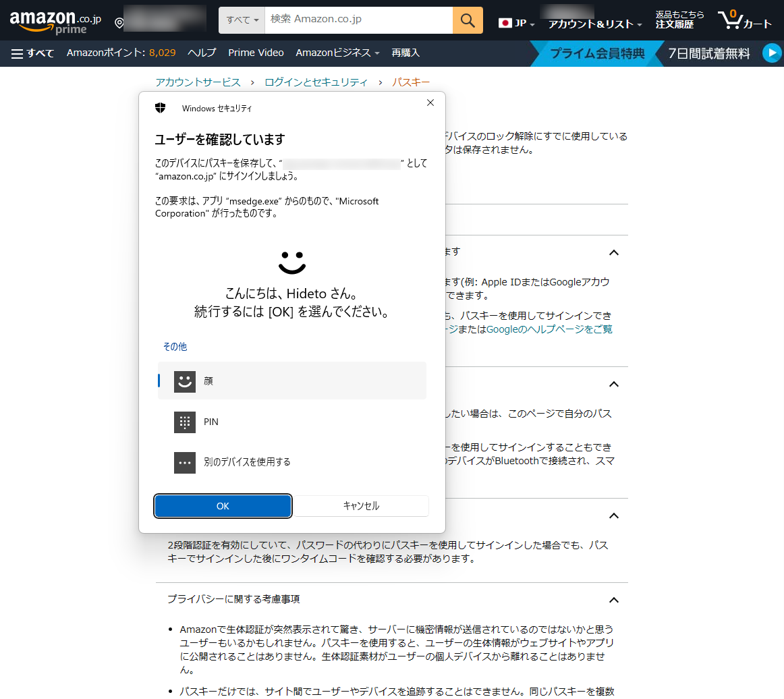Select the 顔 face recognition icon

click(184, 381)
